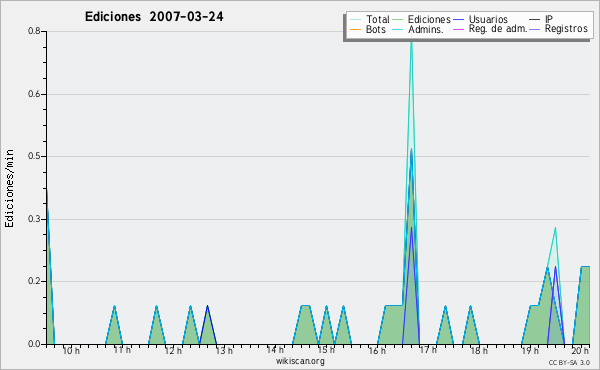Click the Total legend color line
This screenshot has height=370, width=600.
point(355,20)
